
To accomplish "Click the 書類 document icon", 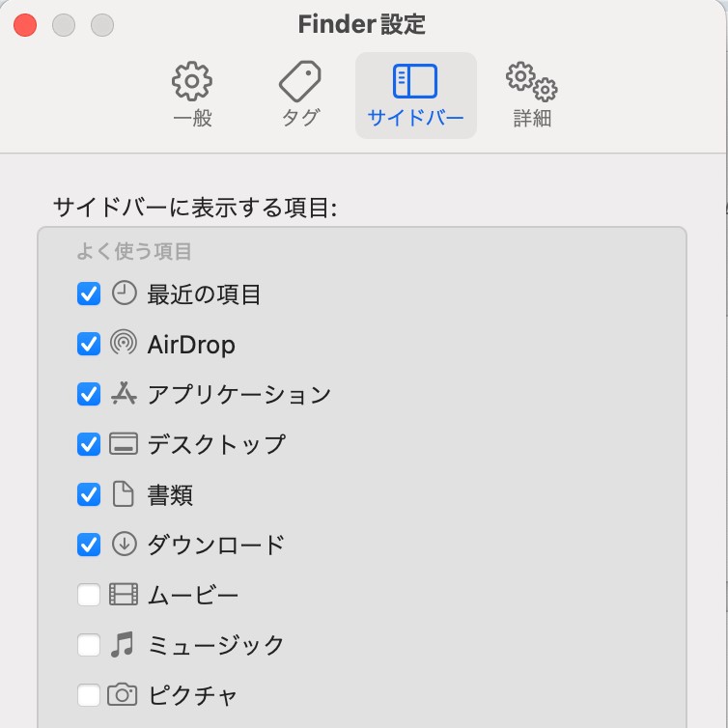I will (124, 493).
